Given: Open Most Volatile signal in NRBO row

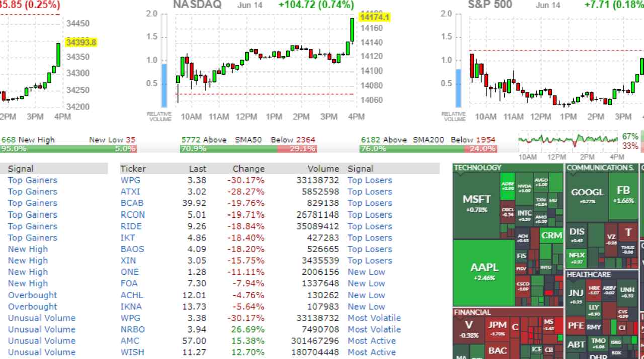Looking at the screenshot, I should [374, 330].
